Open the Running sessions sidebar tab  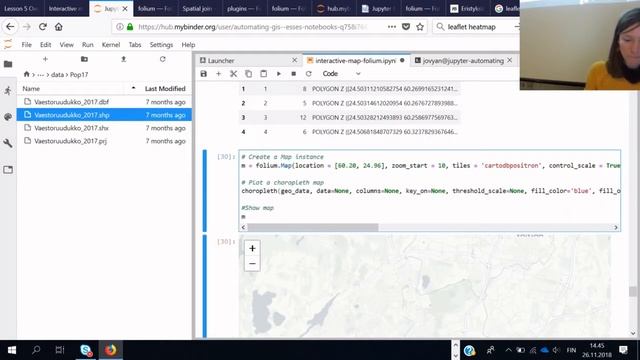[8, 90]
